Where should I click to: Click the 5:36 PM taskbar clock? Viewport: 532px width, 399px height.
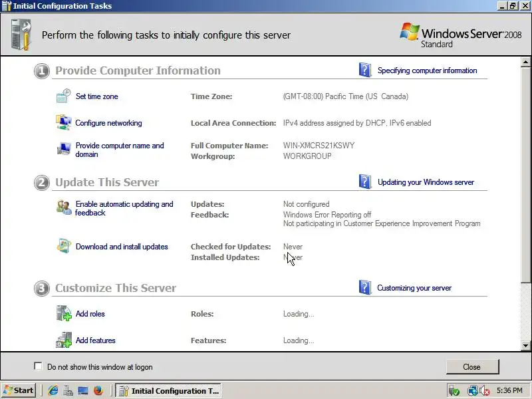509,390
